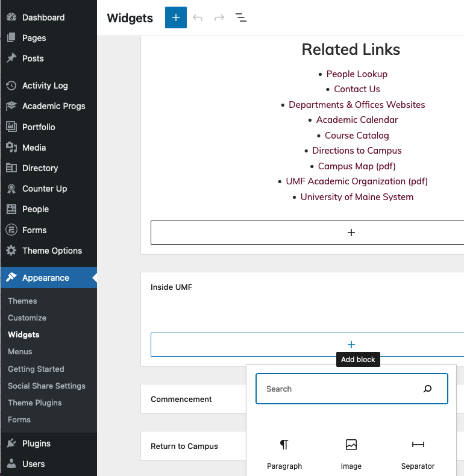The image size is (464, 476).
Task: Click the Theme Options gear icon
Action: pyautogui.click(x=11, y=251)
